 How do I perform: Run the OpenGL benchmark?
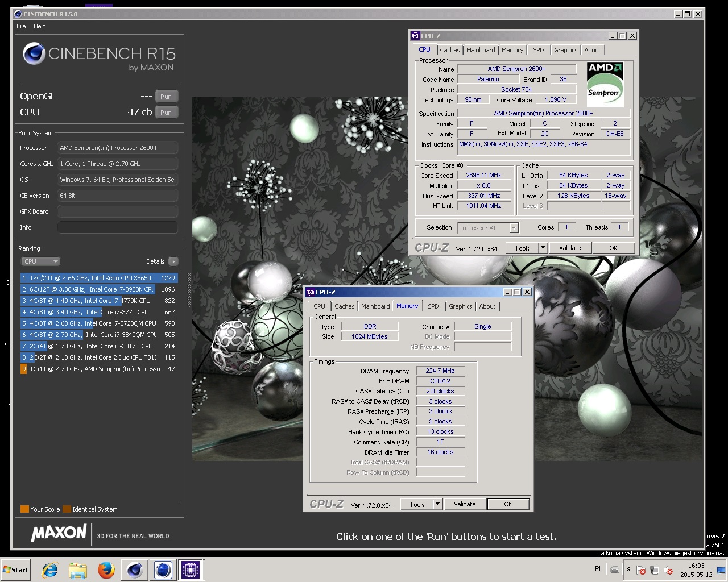tap(166, 97)
